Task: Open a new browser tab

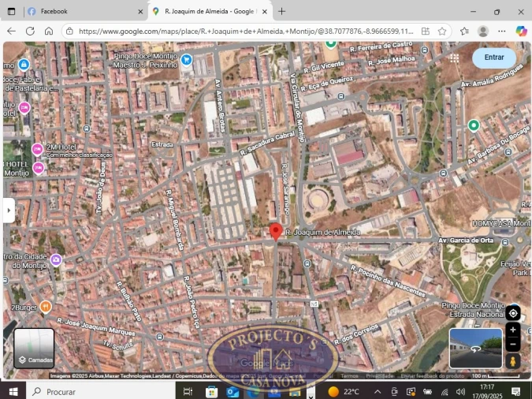Action: point(282,11)
